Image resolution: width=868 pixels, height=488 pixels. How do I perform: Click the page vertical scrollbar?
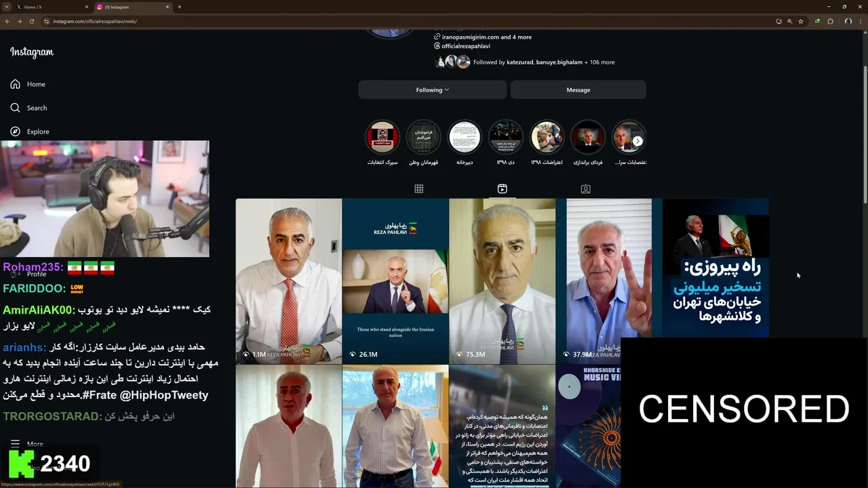point(865,136)
